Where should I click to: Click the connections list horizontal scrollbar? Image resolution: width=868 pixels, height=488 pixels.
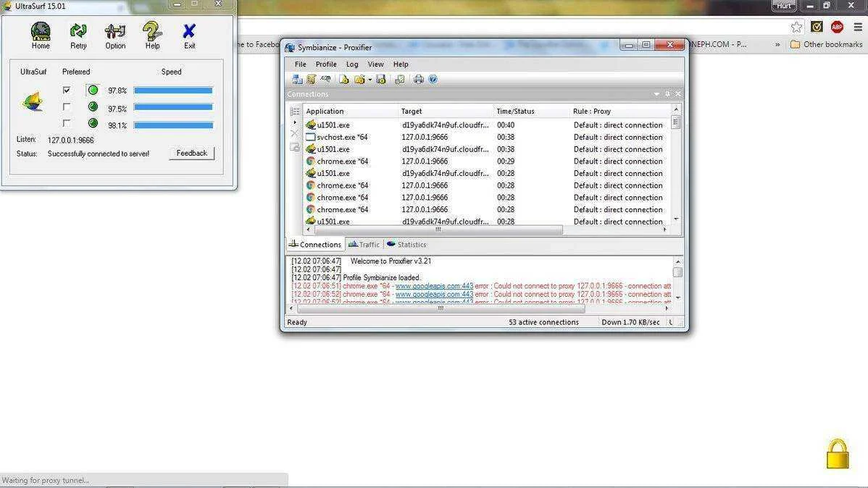coord(438,230)
